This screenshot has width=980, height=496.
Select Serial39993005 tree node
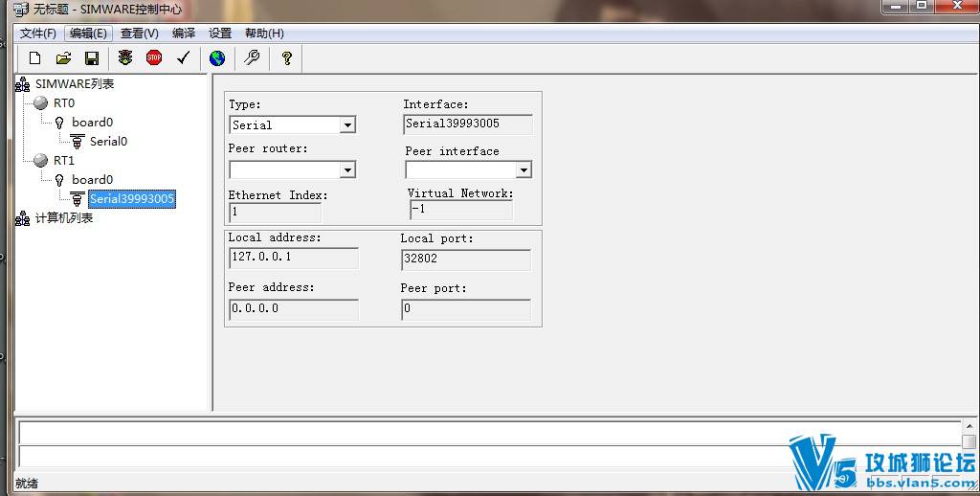tap(131, 199)
